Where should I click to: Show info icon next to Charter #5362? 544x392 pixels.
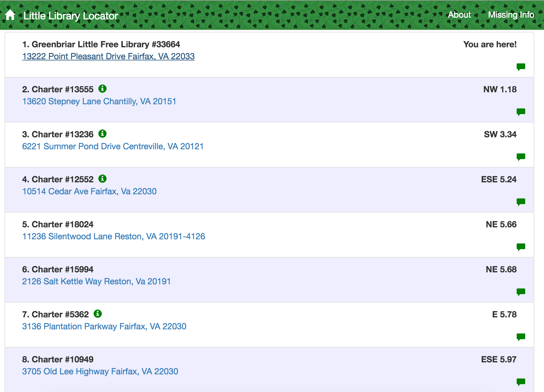pyautogui.click(x=98, y=314)
